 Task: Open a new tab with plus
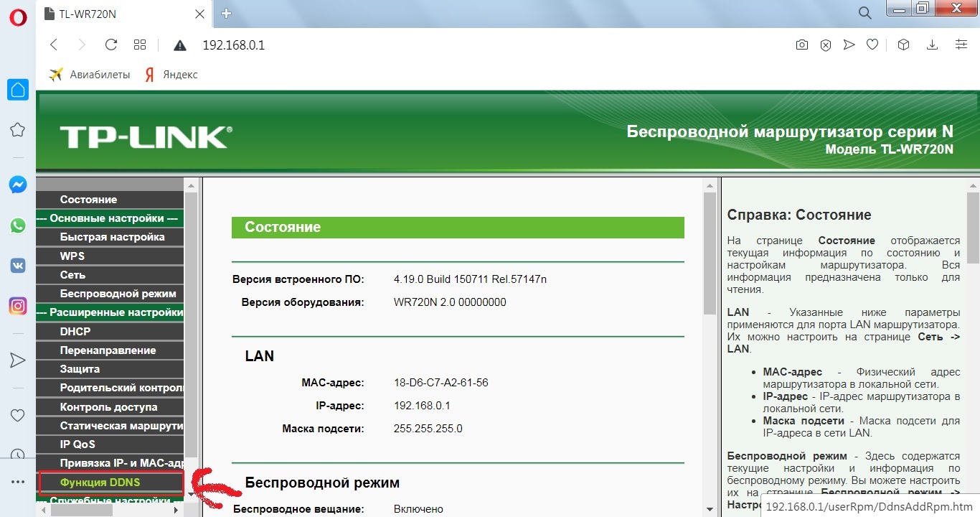tap(227, 13)
